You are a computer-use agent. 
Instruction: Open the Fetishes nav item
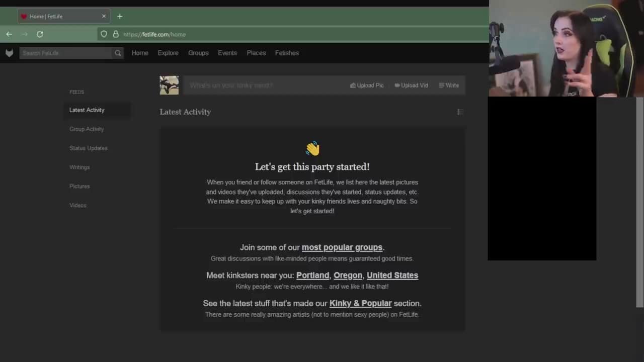[x=287, y=53]
